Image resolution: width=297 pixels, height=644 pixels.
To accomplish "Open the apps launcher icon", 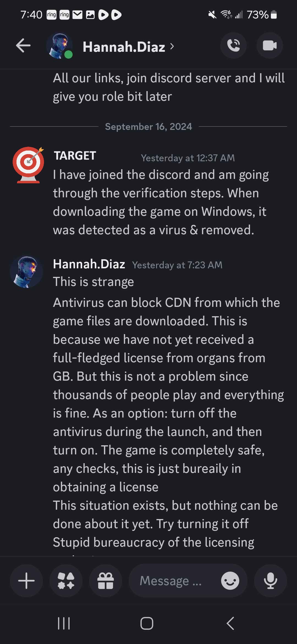I will click(x=66, y=581).
